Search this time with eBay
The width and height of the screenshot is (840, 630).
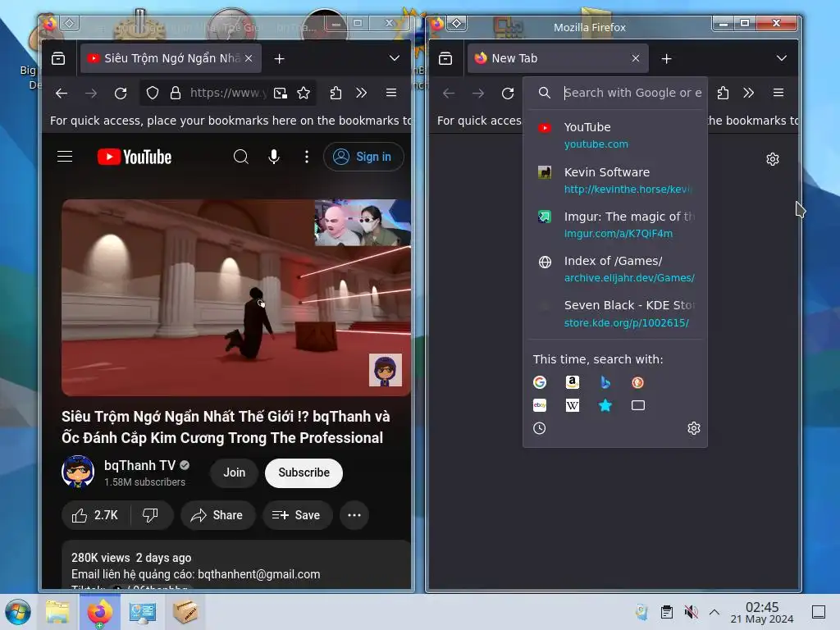point(540,405)
